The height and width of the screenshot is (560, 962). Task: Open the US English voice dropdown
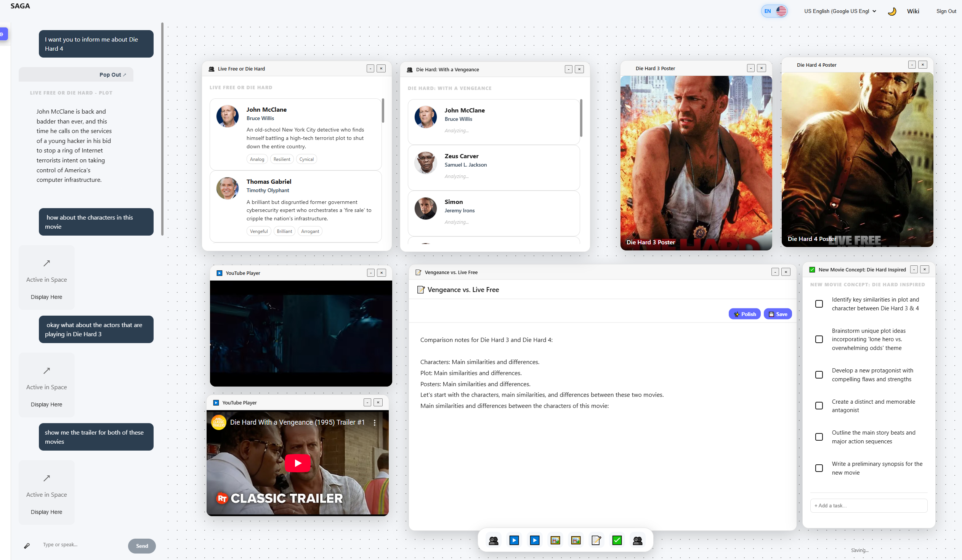pyautogui.click(x=840, y=11)
